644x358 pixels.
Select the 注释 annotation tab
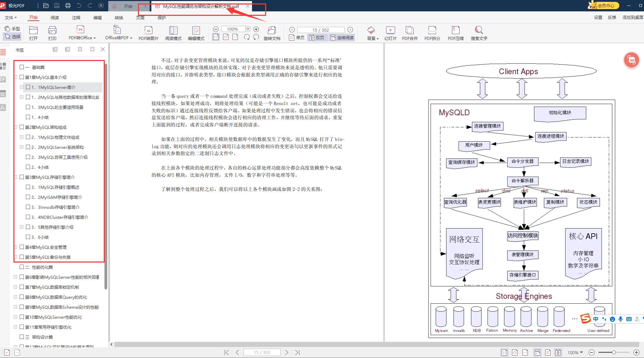(76, 18)
